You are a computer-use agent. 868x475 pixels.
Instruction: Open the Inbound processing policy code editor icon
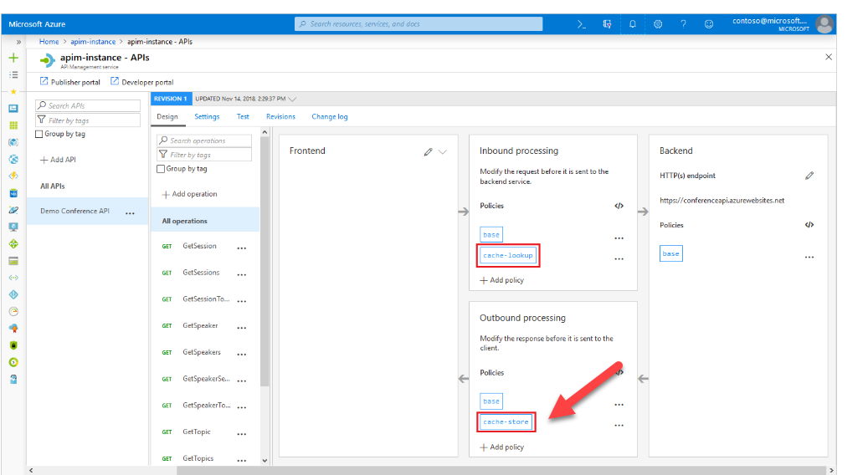[x=619, y=206]
